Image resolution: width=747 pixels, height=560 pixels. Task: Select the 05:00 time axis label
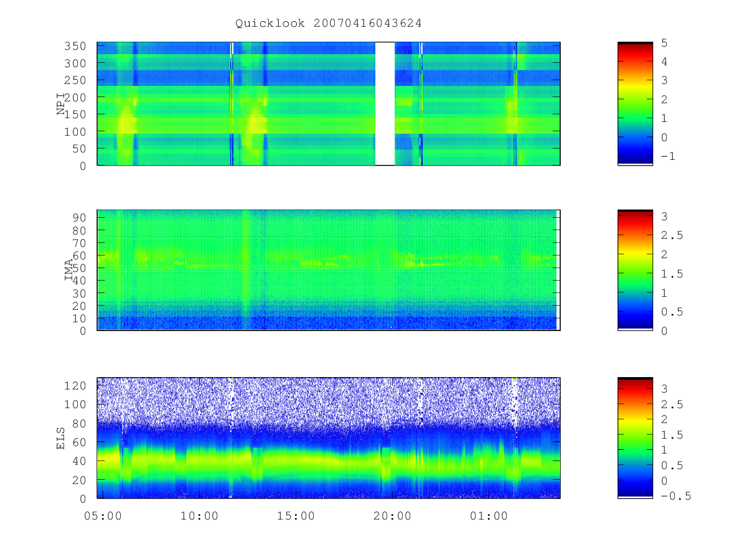pos(103,516)
